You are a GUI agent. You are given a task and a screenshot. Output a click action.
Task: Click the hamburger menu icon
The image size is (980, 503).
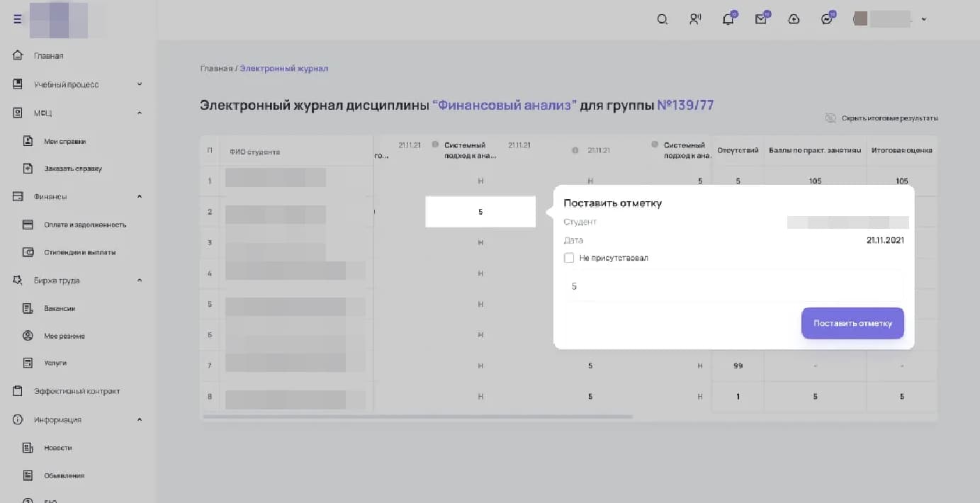pos(18,20)
